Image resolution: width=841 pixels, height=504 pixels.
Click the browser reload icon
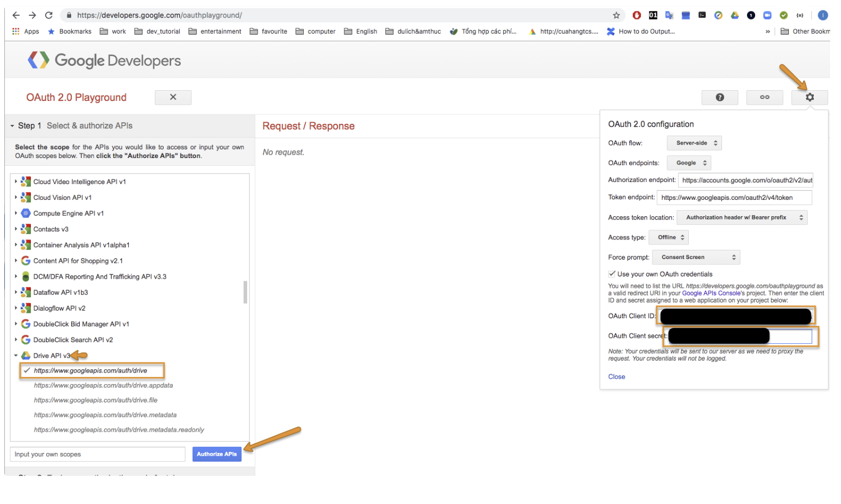coord(49,15)
